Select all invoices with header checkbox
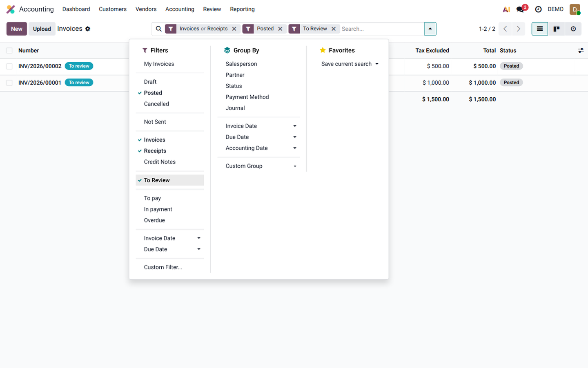Screen dimensions: 588x368 [9, 50]
